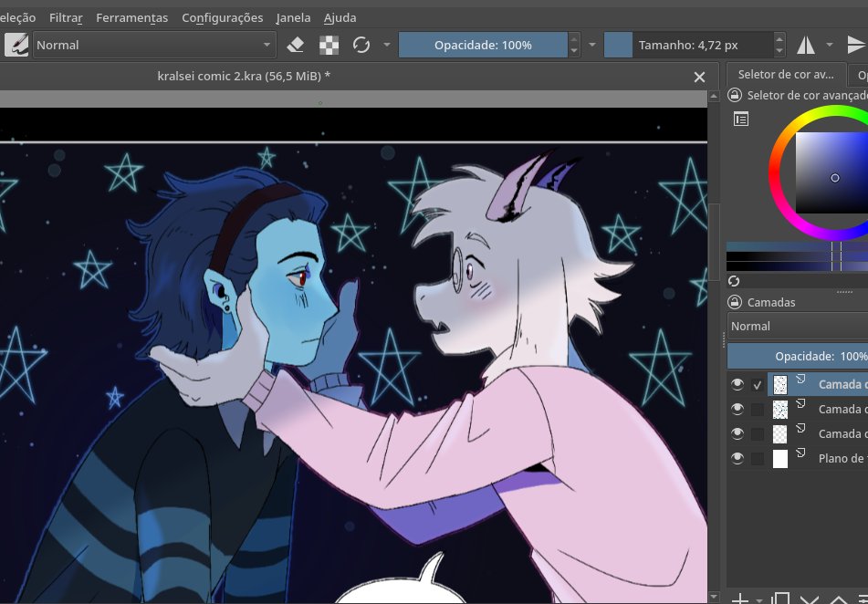Open horizontal mirror options dropdown arrow
Screen dimensions: 868x604
[830, 45]
